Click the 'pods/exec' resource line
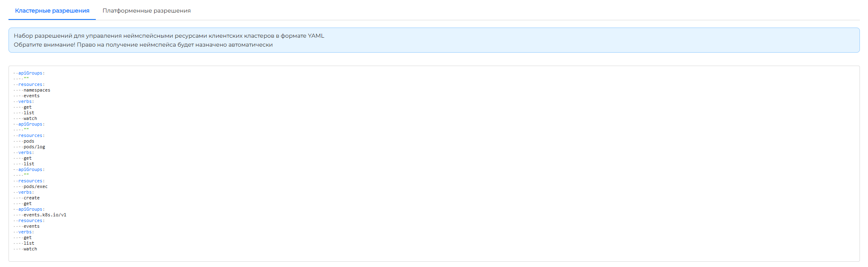This screenshot has width=868, height=267. pos(36,186)
